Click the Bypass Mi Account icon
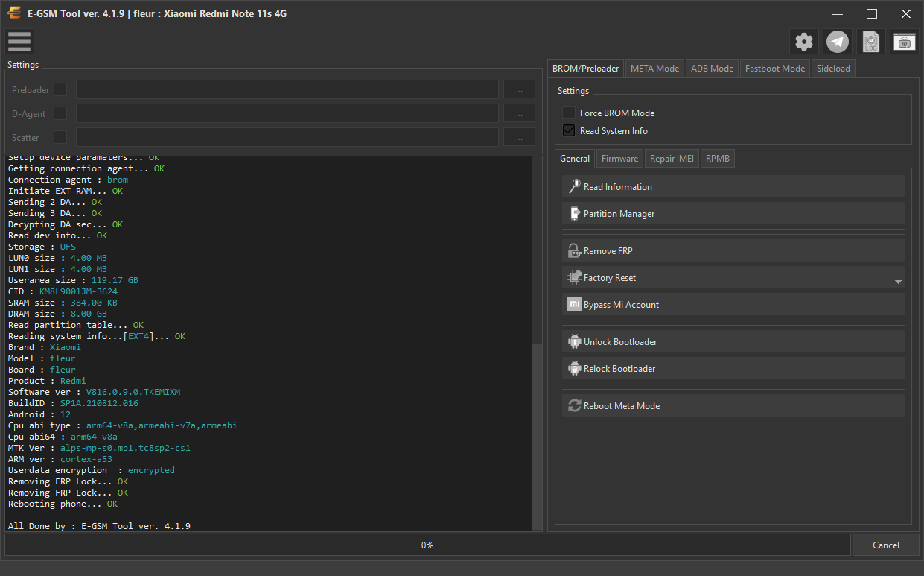 [574, 305]
